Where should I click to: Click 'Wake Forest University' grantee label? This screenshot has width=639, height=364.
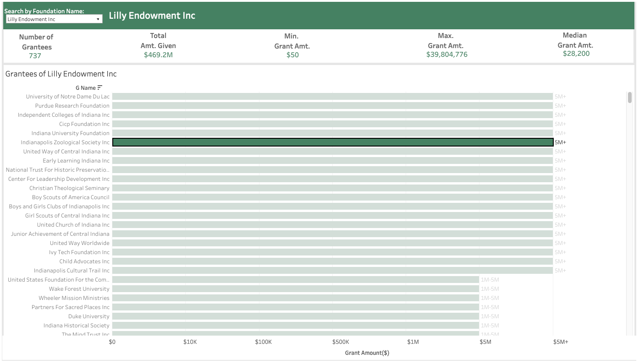[79, 289]
